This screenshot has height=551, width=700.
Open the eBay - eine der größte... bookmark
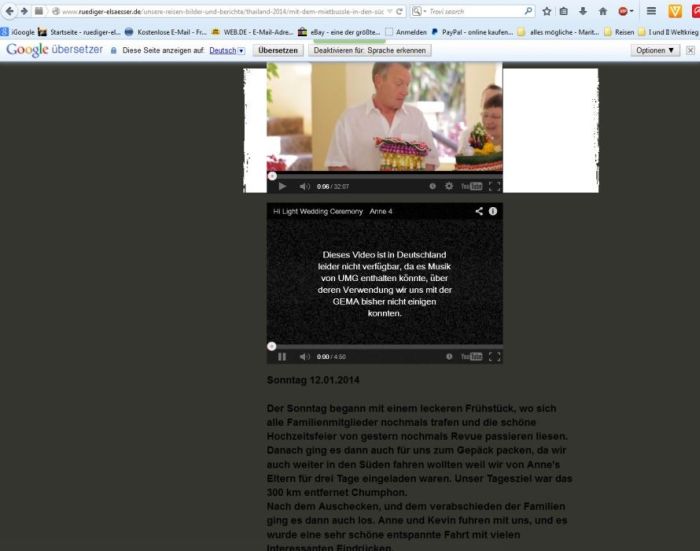(339, 32)
